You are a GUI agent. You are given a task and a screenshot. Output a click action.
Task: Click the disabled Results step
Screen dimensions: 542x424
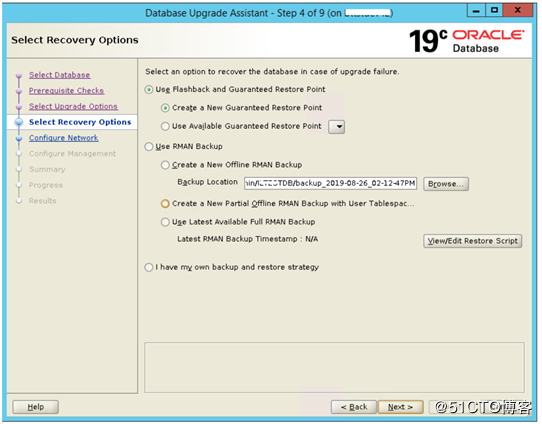coord(43,201)
